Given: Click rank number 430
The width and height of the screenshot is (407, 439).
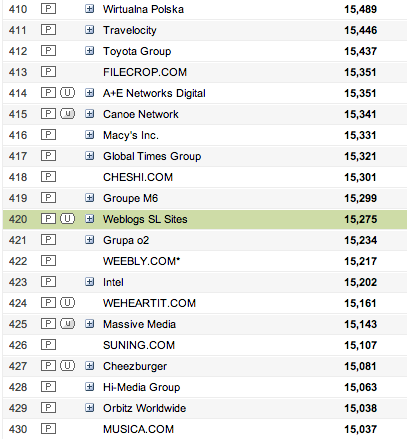Looking at the screenshot, I should 18,429.
